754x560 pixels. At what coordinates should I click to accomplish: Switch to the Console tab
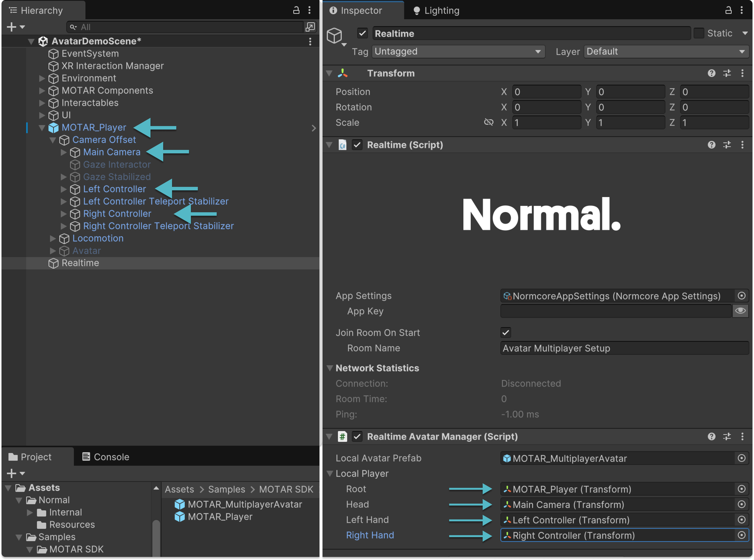[x=106, y=457]
